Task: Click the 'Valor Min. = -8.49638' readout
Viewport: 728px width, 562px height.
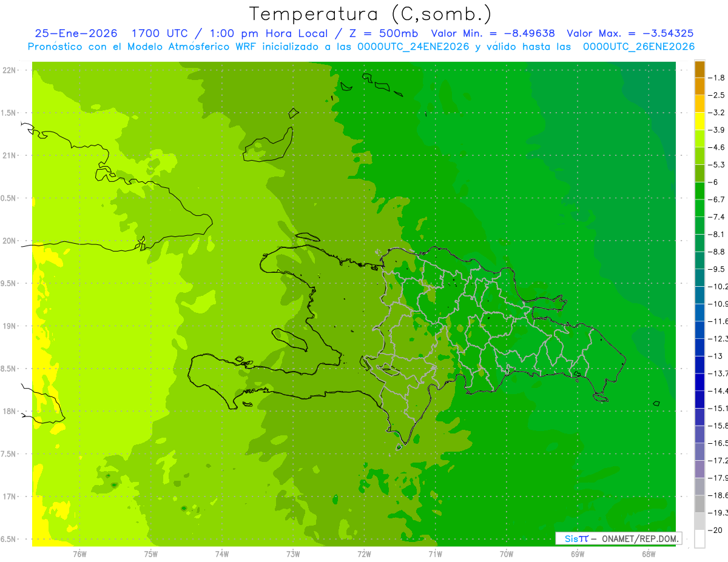Action: (x=493, y=33)
